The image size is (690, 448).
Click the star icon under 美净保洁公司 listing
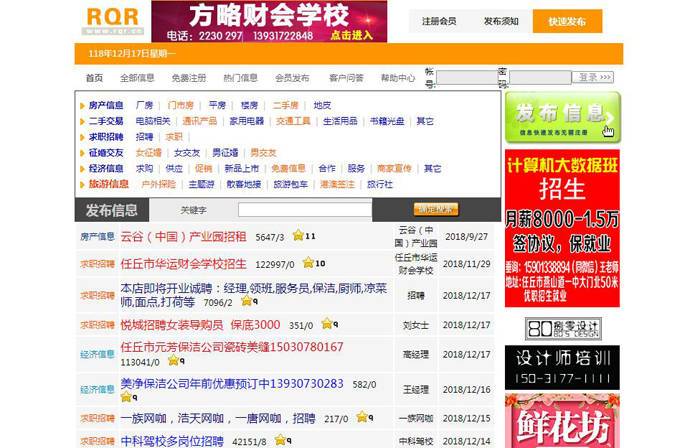pos(126,397)
